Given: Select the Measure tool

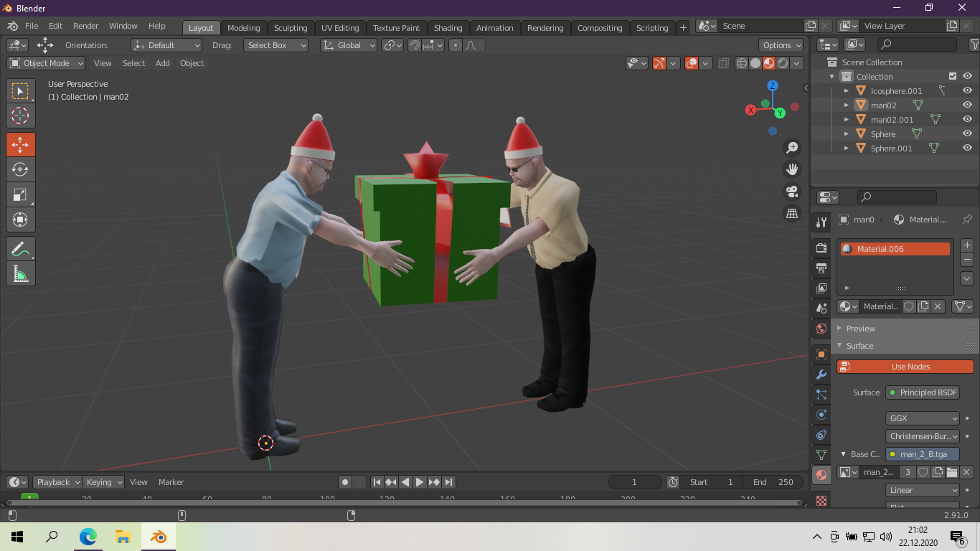Looking at the screenshot, I should [20, 273].
